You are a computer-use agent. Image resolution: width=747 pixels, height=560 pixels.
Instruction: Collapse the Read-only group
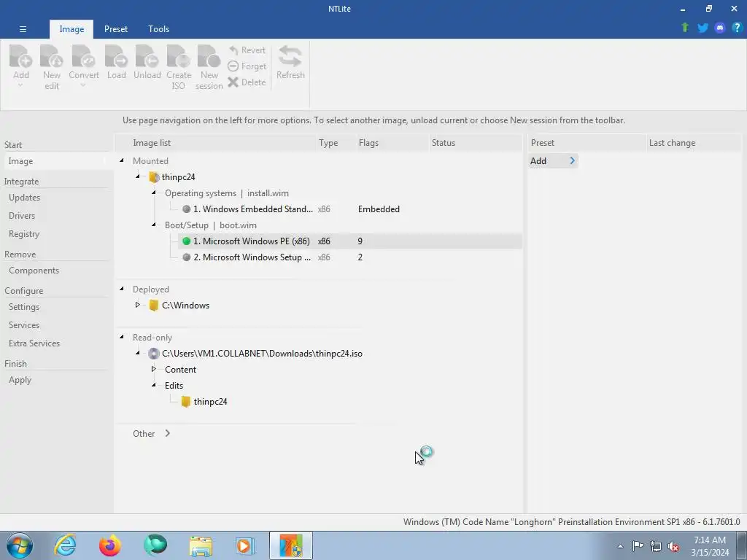click(122, 337)
